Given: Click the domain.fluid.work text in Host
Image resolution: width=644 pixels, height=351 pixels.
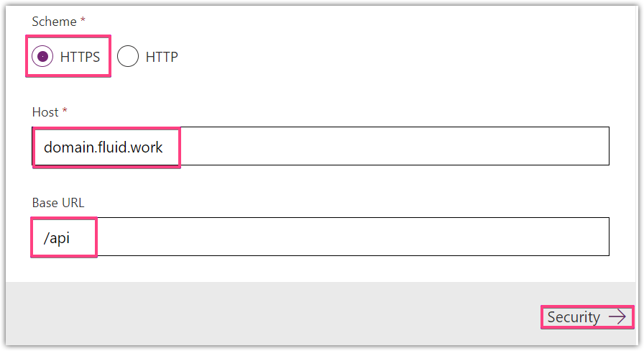Looking at the screenshot, I should pos(103,147).
